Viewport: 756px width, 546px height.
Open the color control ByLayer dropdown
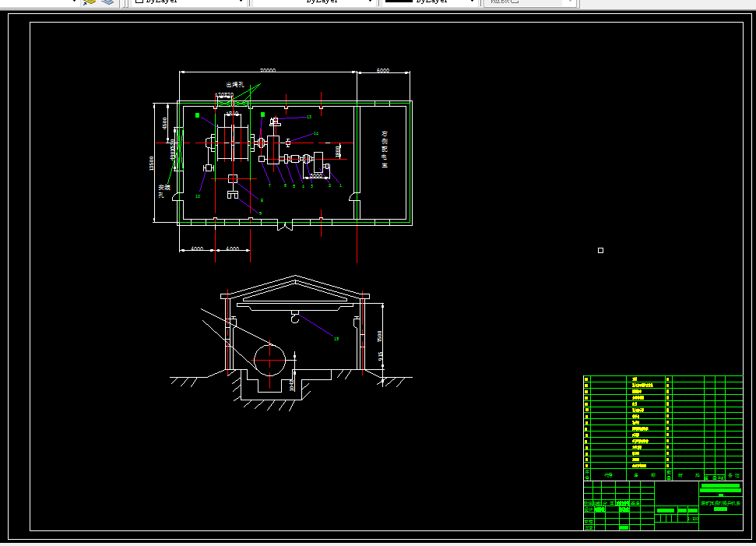tap(188, 2)
